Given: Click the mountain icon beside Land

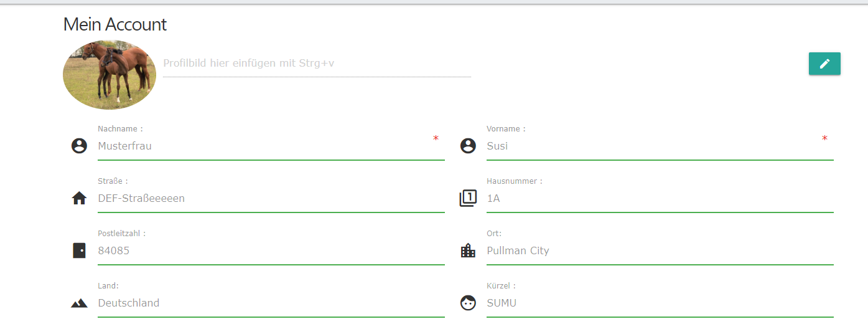Looking at the screenshot, I should 79,303.
